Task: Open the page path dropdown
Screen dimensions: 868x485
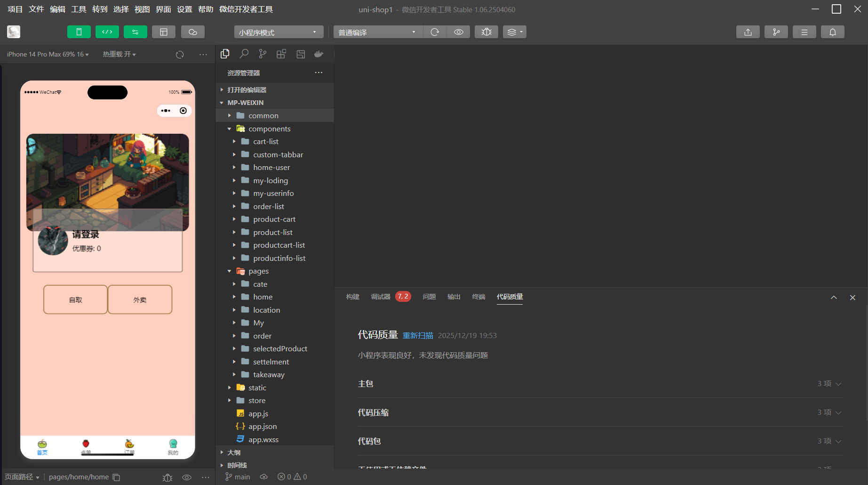Action: coord(22,477)
